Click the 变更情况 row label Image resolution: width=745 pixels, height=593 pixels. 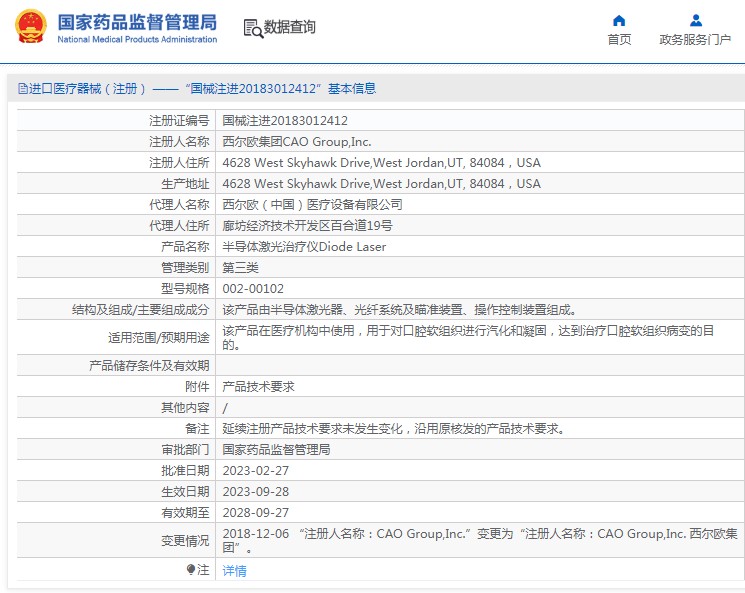[185, 541]
